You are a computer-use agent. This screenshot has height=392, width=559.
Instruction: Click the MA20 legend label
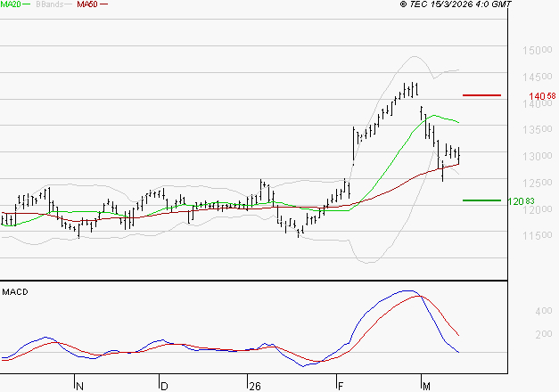(11, 4)
